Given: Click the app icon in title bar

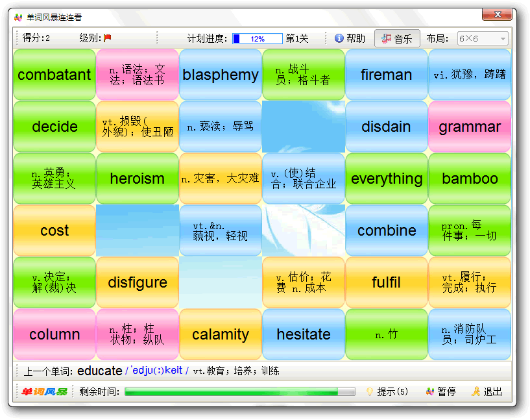Looking at the screenshot, I should pos(18,17).
